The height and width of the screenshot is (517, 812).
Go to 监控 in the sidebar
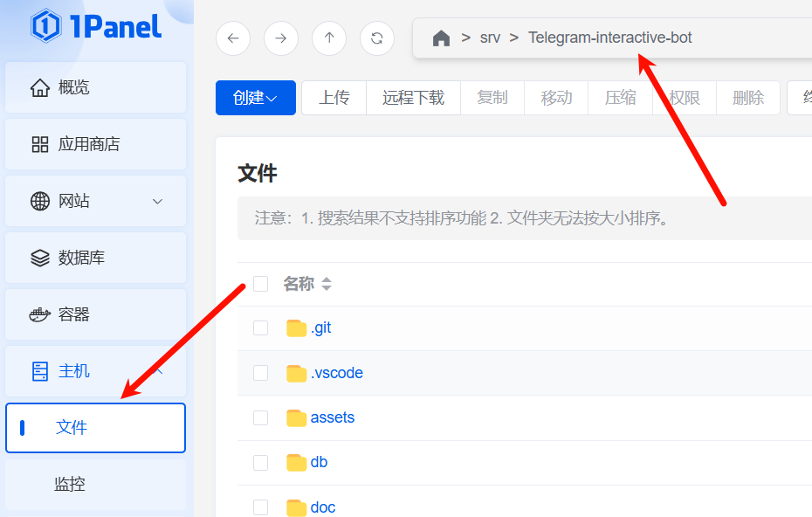70,484
